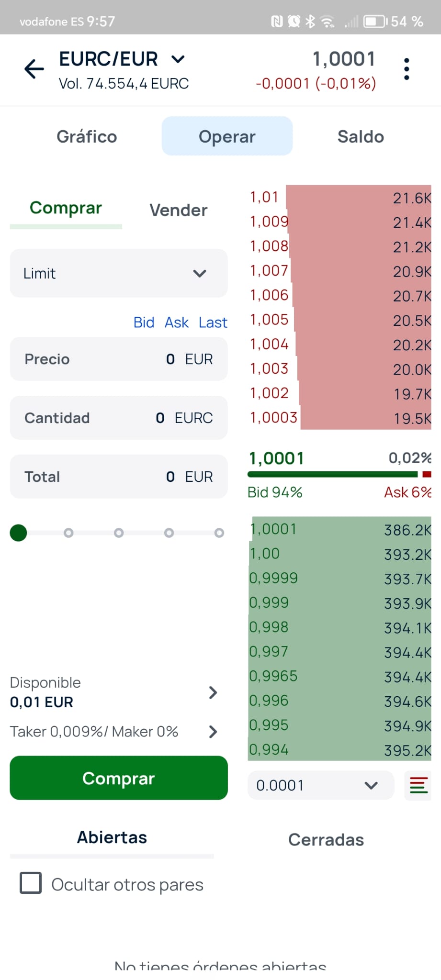
Task: Tap the alarm icon in status bar
Action: pos(294,22)
